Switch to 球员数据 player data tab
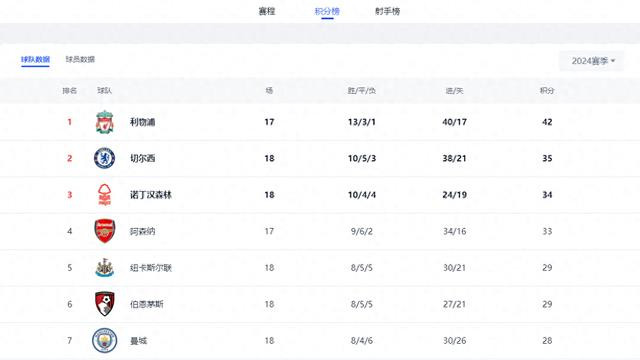Image resolution: width=640 pixels, height=360 pixels. point(80,59)
